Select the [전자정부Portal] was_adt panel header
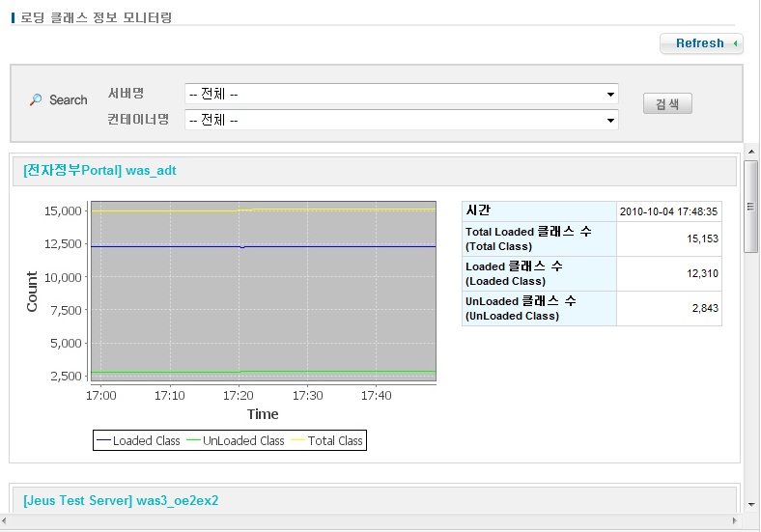The width and height of the screenshot is (761, 532). (x=99, y=171)
